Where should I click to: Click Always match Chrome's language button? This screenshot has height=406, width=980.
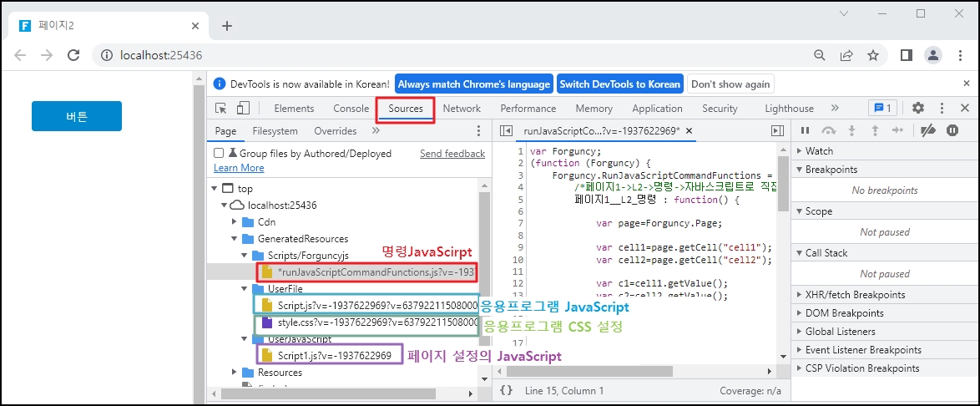[x=473, y=84]
